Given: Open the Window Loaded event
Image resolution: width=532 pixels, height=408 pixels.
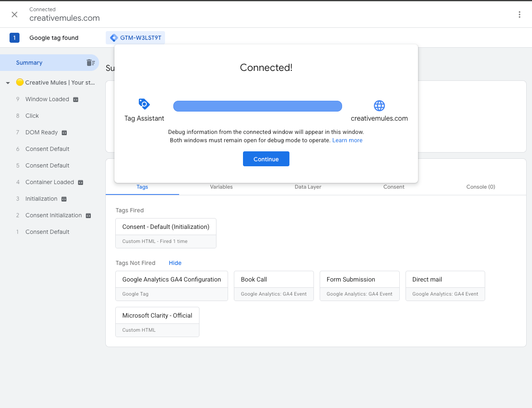Looking at the screenshot, I should (47, 99).
